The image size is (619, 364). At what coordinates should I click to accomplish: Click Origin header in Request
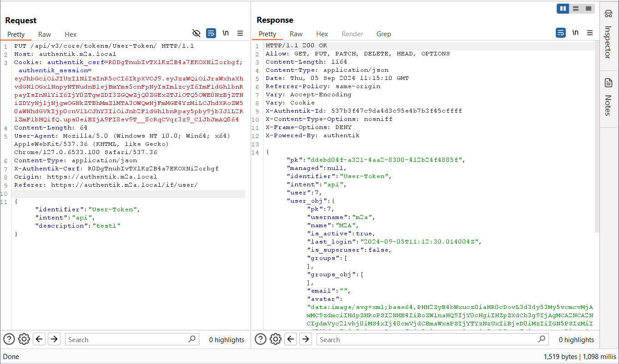tap(86, 177)
